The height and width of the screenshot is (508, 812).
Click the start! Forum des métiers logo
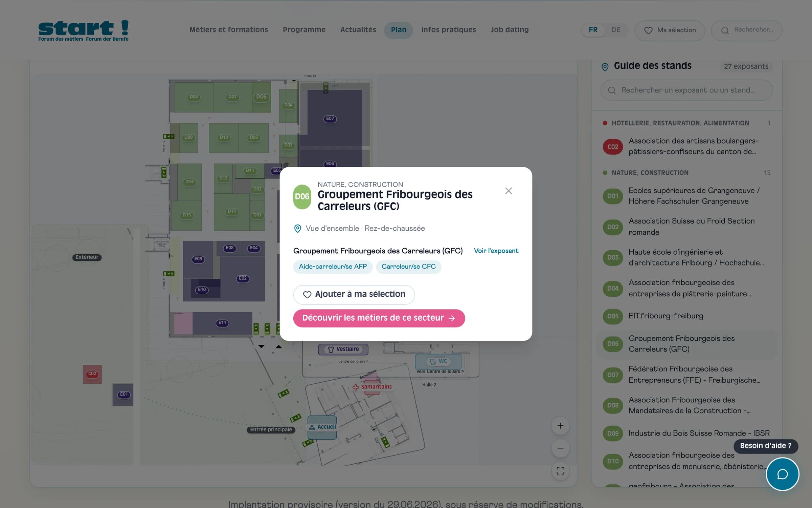tap(83, 30)
